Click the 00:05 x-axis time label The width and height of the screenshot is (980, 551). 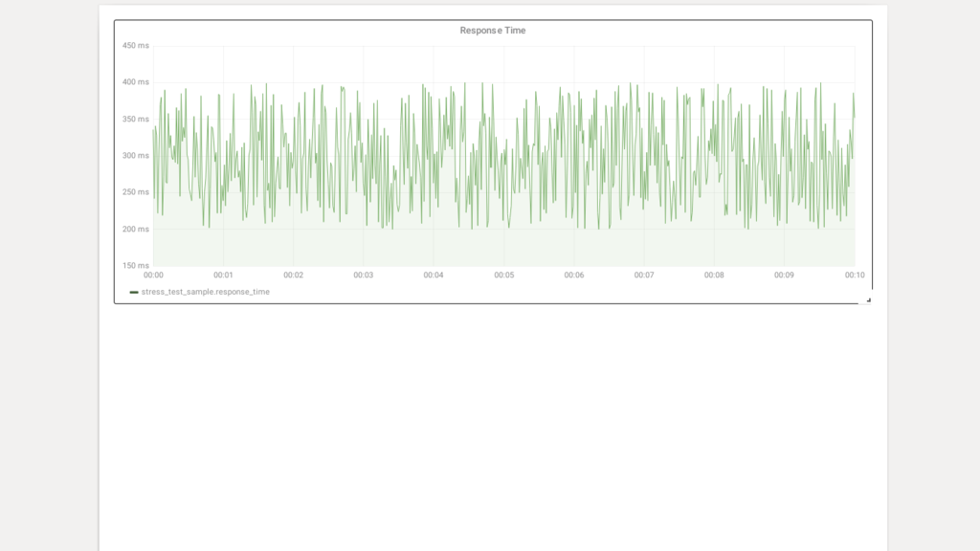[503, 275]
